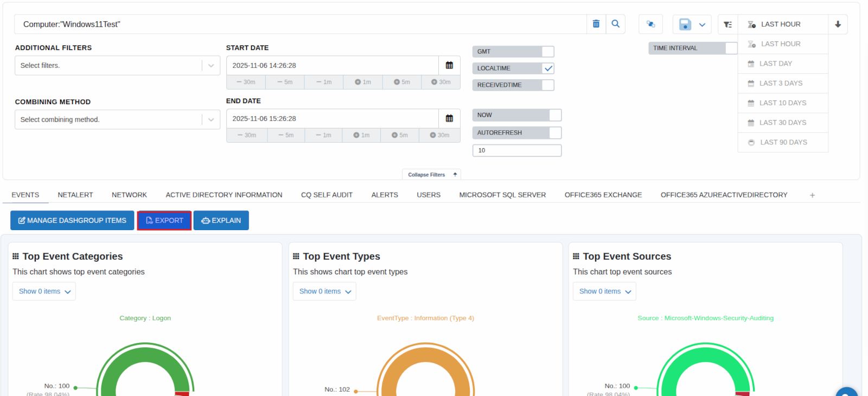868x396 pixels.
Task: Click the save query floppy disk icon
Action: pyautogui.click(x=685, y=24)
